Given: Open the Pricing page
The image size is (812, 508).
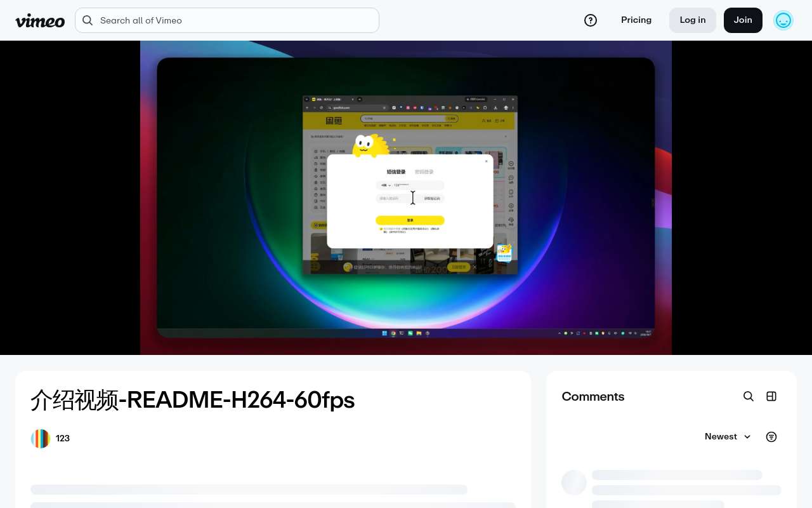Looking at the screenshot, I should tap(636, 20).
